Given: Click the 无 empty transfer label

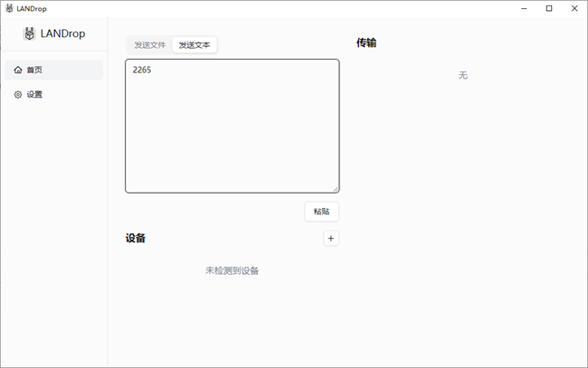Looking at the screenshot, I should click(463, 75).
